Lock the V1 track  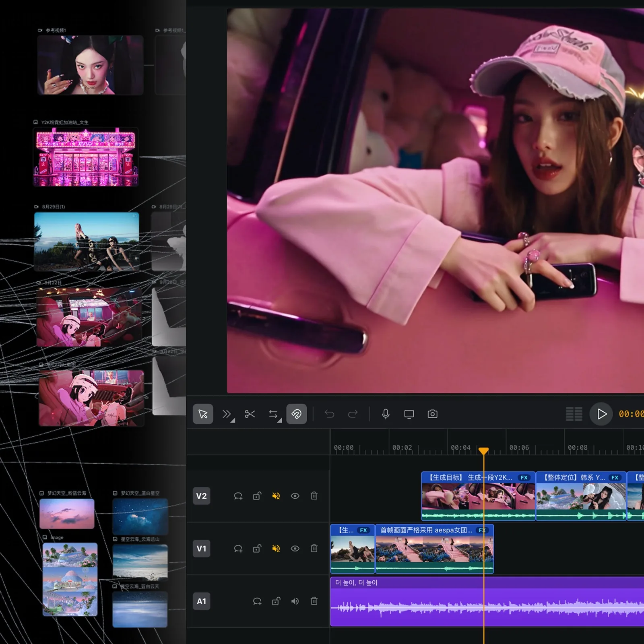click(x=257, y=549)
